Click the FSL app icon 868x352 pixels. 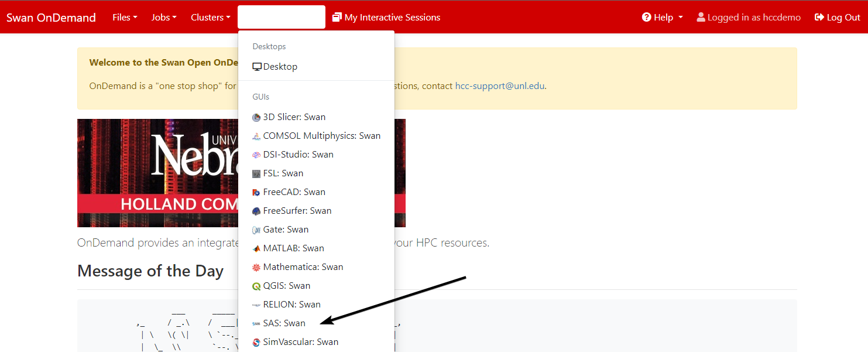point(256,173)
